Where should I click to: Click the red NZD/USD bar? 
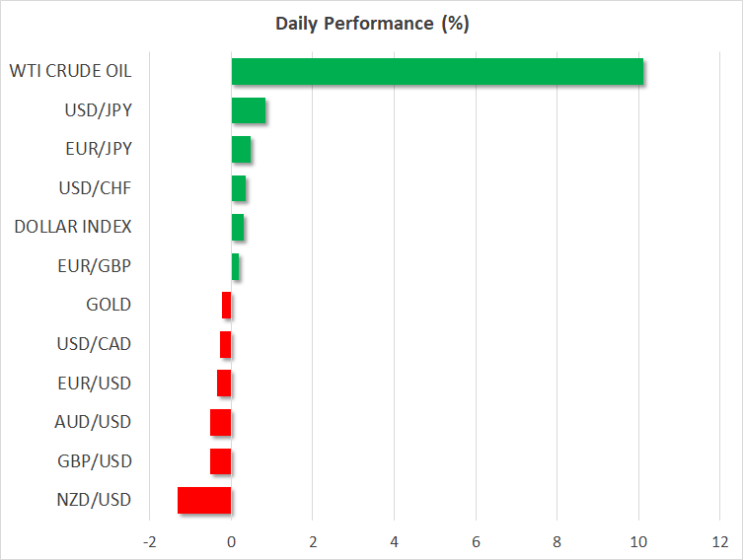(x=204, y=500)
